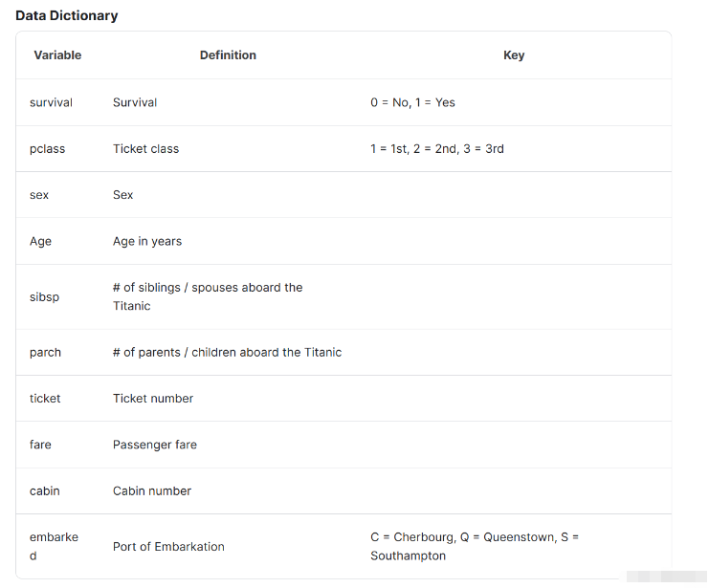The image size is (709, 588).
Task: Select the survival variable cell
Action: coord(51,102)
